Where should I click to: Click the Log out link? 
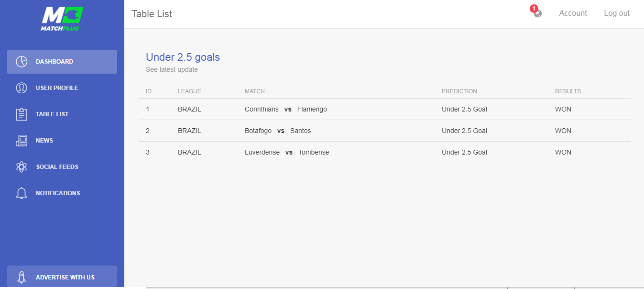(x=617, y=13)
